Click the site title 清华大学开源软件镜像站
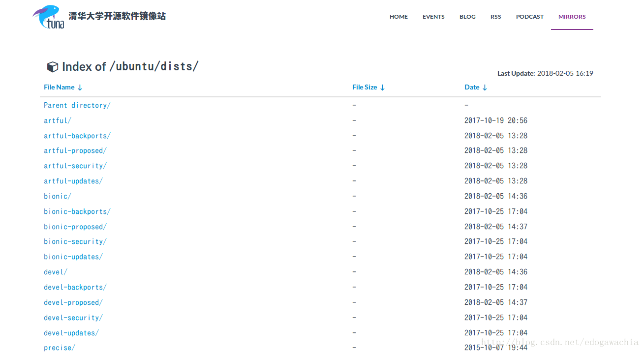Screen dimensions: 644x352 click(x=117, y=16)
